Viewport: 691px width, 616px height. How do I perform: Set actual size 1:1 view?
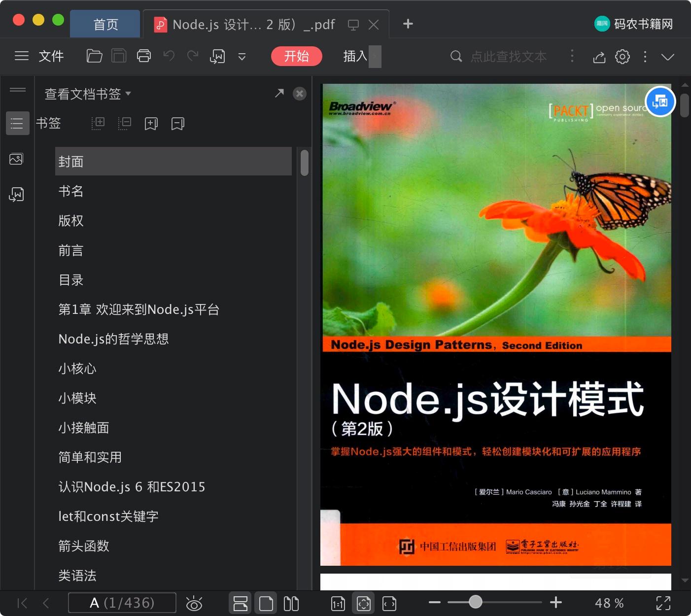[338, 603]
